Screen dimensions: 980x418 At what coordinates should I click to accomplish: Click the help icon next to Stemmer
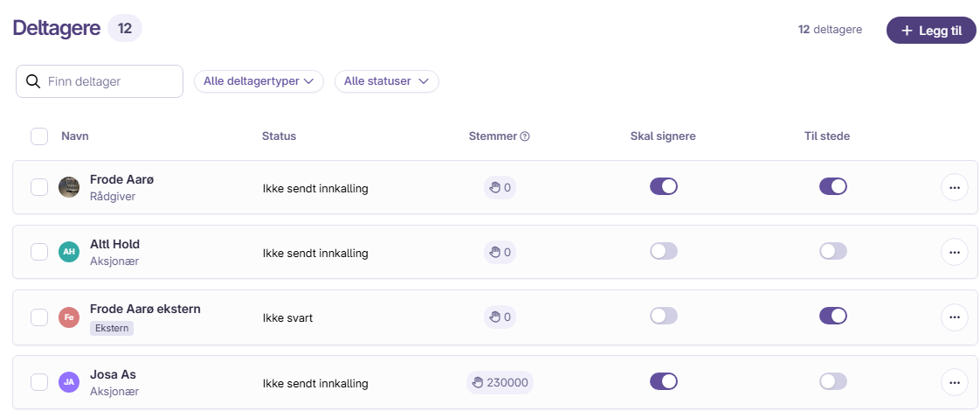[x=525, y=136]
